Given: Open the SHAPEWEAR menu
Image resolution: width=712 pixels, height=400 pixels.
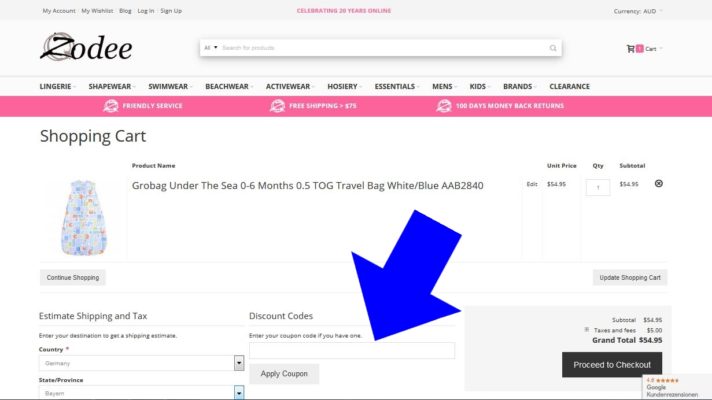Looking at the screenshot, I should pos(111,86).
